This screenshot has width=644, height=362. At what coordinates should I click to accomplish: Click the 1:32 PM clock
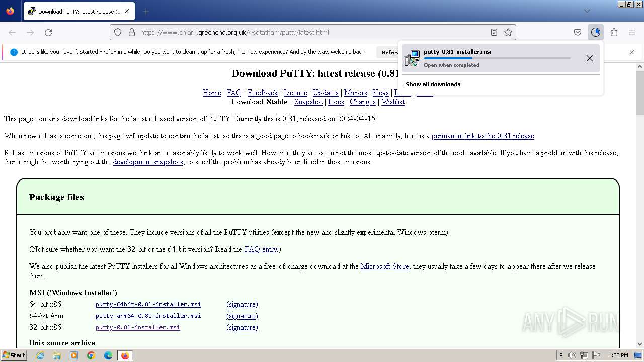coord(618,355)
